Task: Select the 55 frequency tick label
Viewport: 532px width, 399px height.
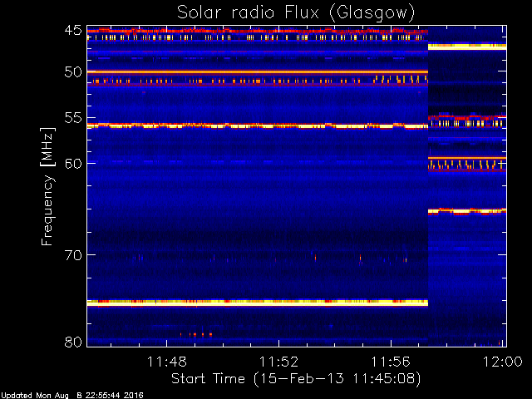Action: 73,118
